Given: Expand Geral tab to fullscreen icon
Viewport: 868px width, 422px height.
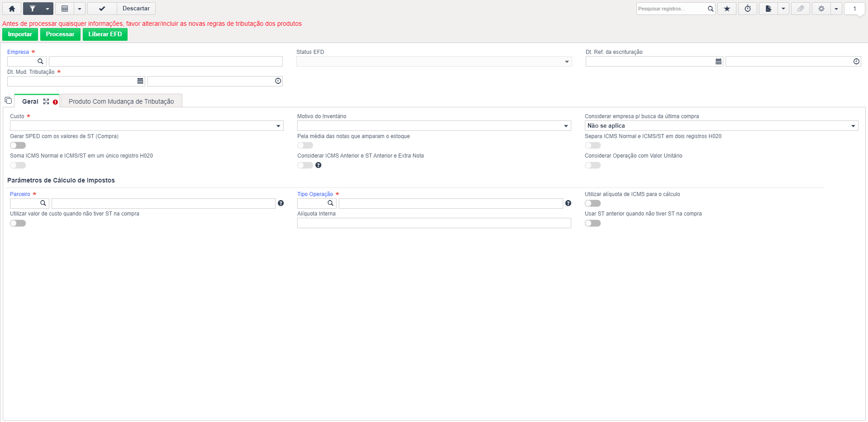Looking at the screenshot, I should (46, 101).
